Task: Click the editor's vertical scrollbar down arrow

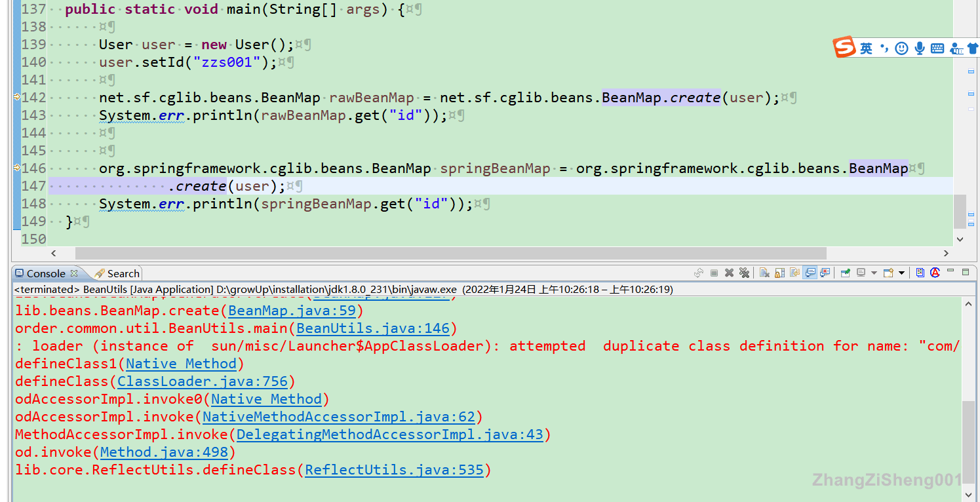Action: point(959,239)
